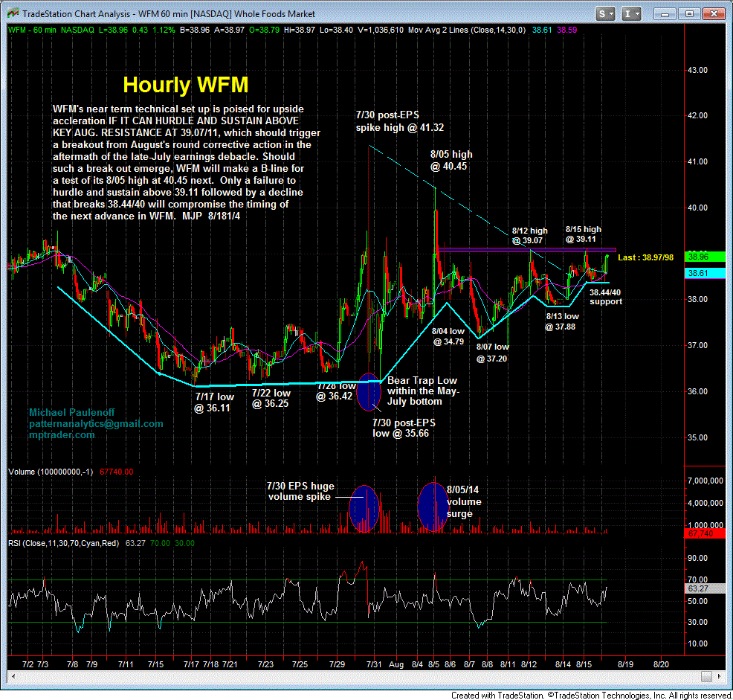The height and width of the screenshot is (700, 733).
Task: Click the '7/22 low @ 36.25' annotation
Action: [271, 398]
